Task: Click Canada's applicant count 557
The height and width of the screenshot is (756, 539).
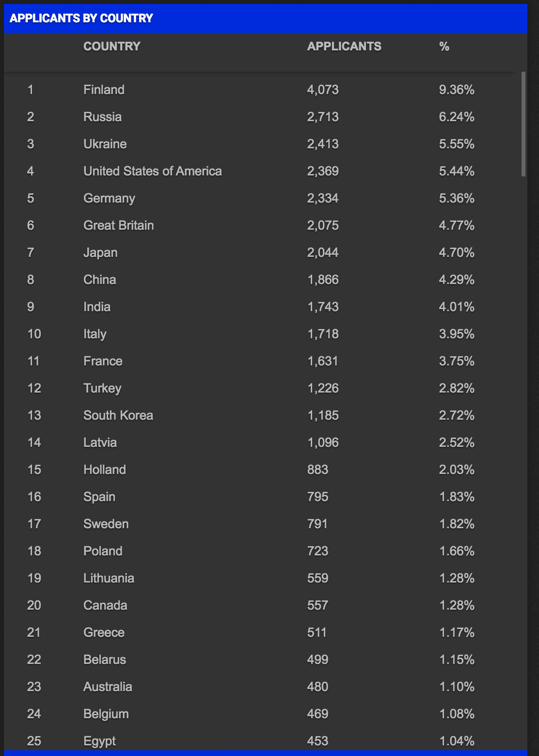Action: pyautogui.click(x=318, y=605)
